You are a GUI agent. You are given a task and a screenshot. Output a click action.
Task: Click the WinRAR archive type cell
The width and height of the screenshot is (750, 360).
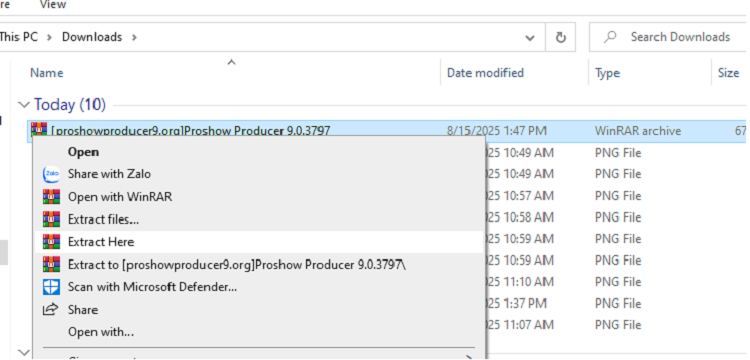[638, 131]
